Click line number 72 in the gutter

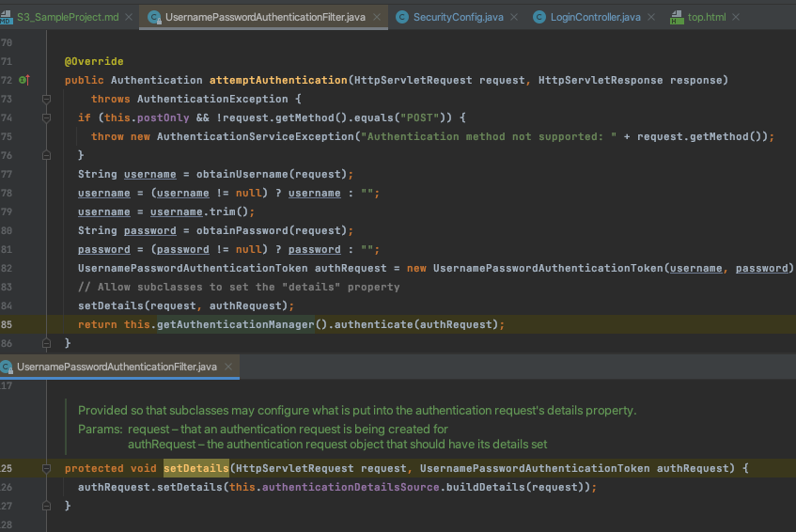click(7, 80)
